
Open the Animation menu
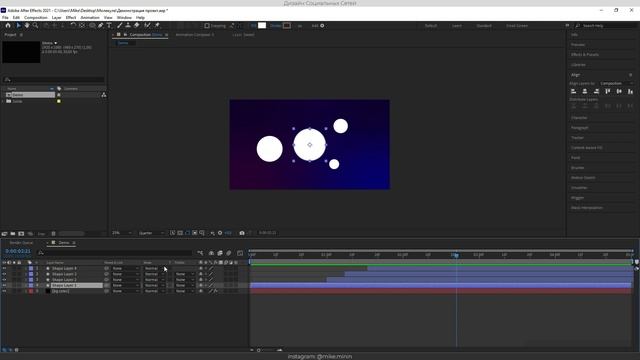click(90, 18)
